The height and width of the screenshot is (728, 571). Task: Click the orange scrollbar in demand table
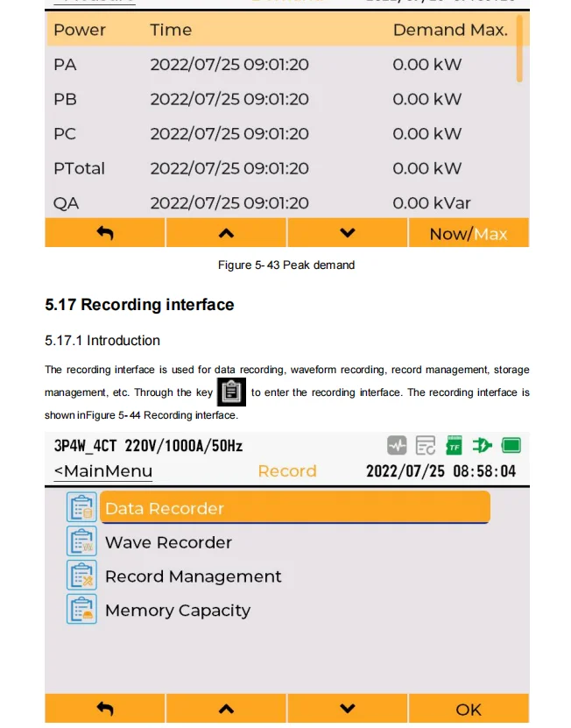(x=519, y=48)
